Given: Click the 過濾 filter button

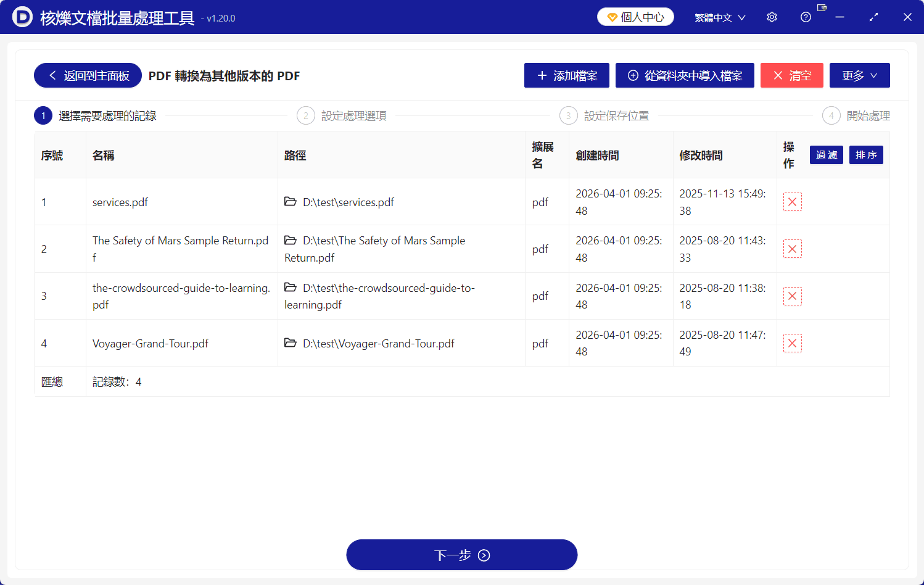Looking at the screenshot, I should (826, 155).
